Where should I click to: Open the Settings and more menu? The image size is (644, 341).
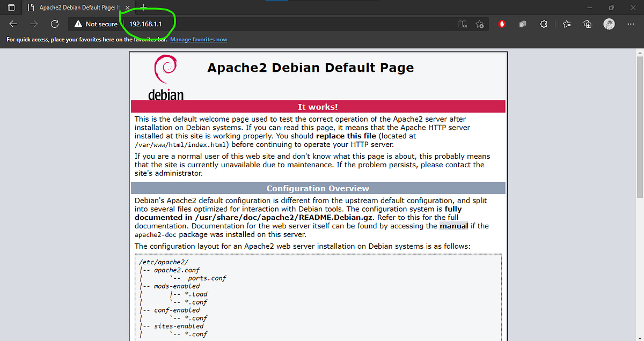(x=631, y=24)
